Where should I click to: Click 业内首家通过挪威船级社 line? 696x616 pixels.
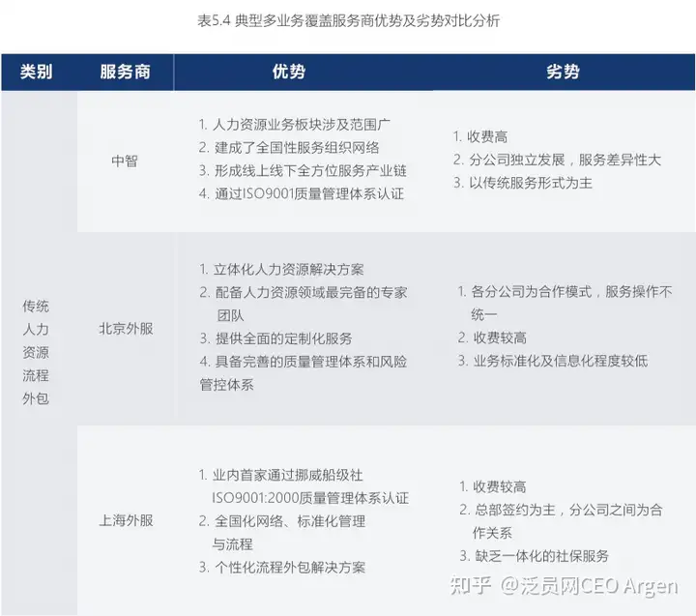pos(281,475)
